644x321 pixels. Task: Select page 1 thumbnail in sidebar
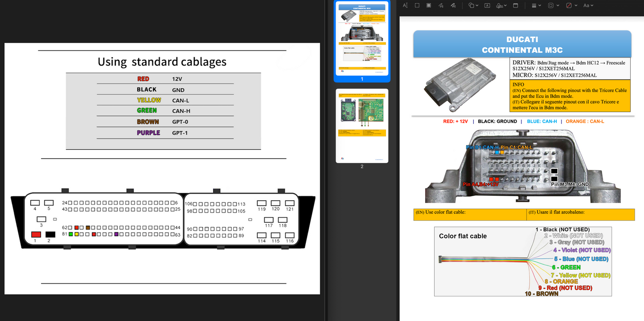[362, 38]
